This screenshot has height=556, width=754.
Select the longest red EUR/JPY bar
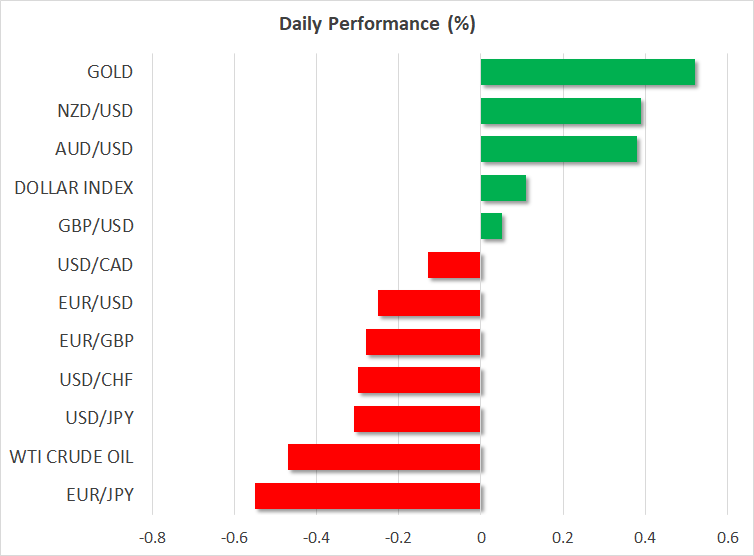pos(367,496)
